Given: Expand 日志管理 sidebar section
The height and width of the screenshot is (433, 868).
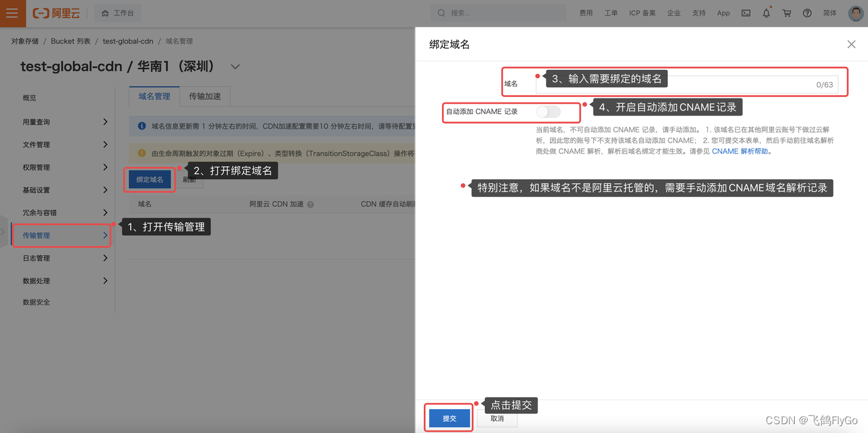Looking at the screenshot, I should pos(64,258).
